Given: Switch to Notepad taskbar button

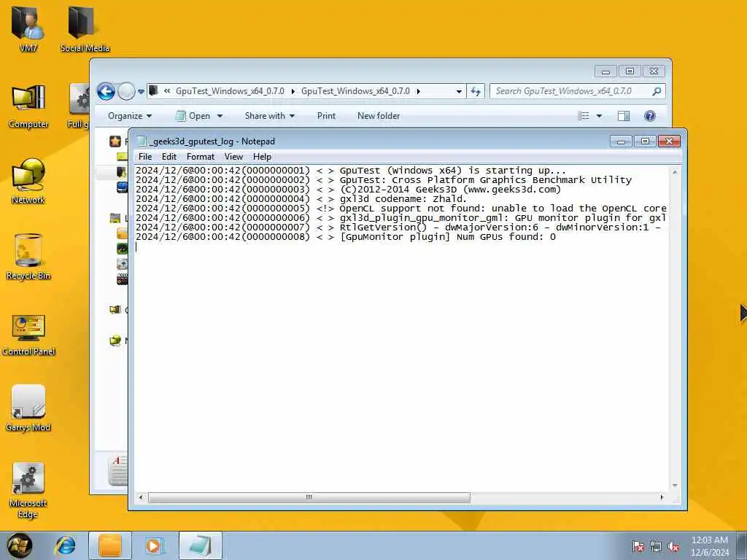Looking at the screenshot, I should pos(201,545).
